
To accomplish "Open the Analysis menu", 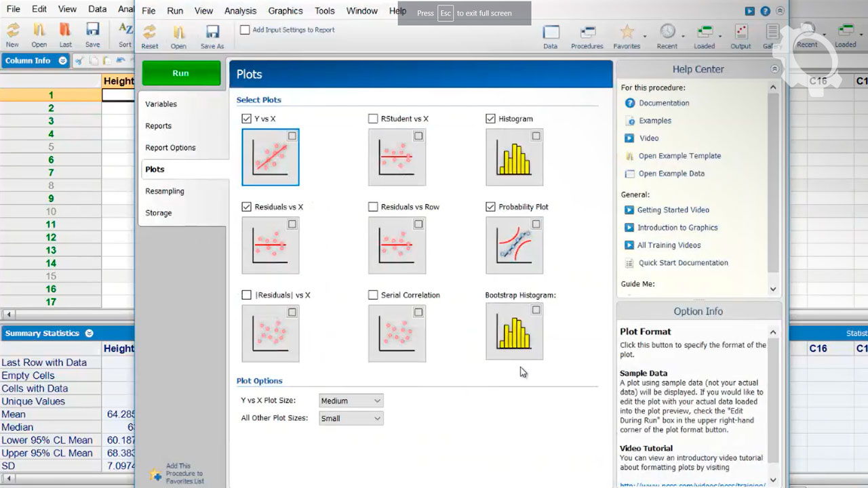I will [240, 11].
